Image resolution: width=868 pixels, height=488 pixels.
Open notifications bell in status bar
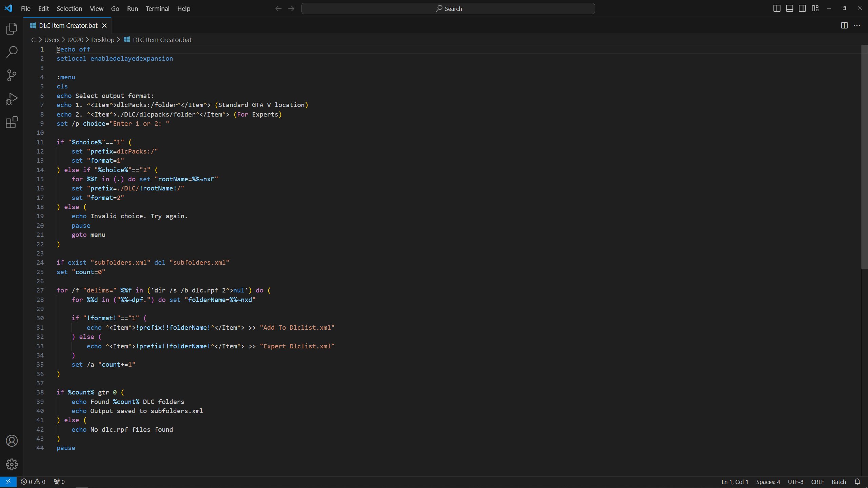pos(857,482)
